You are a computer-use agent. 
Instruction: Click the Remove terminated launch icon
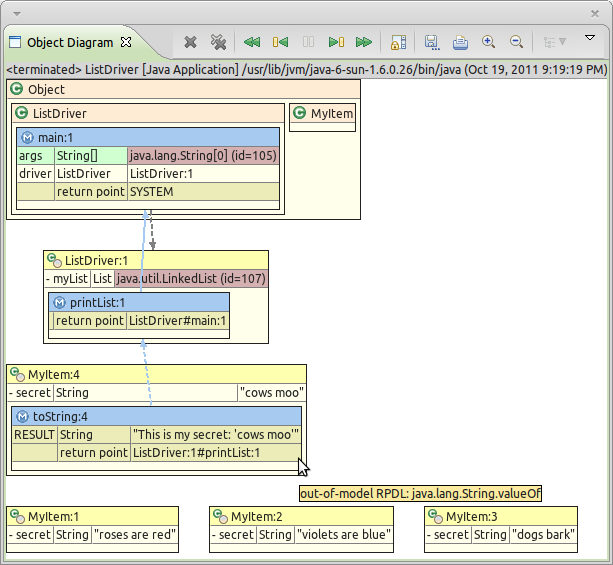click(x=190, y=42)
